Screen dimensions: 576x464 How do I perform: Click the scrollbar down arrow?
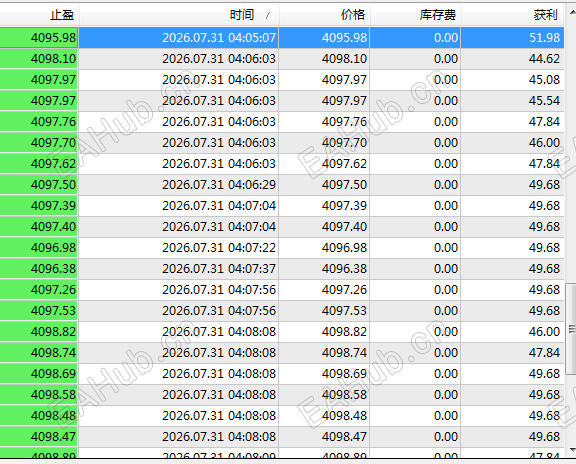tap(572, 450)
